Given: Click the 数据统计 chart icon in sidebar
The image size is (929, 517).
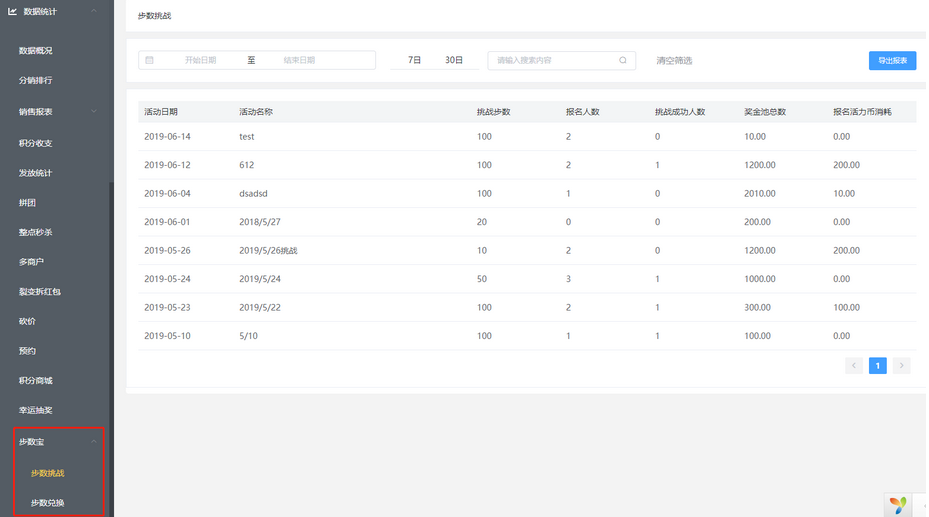Looking at the screenshot, I should 11,11.
